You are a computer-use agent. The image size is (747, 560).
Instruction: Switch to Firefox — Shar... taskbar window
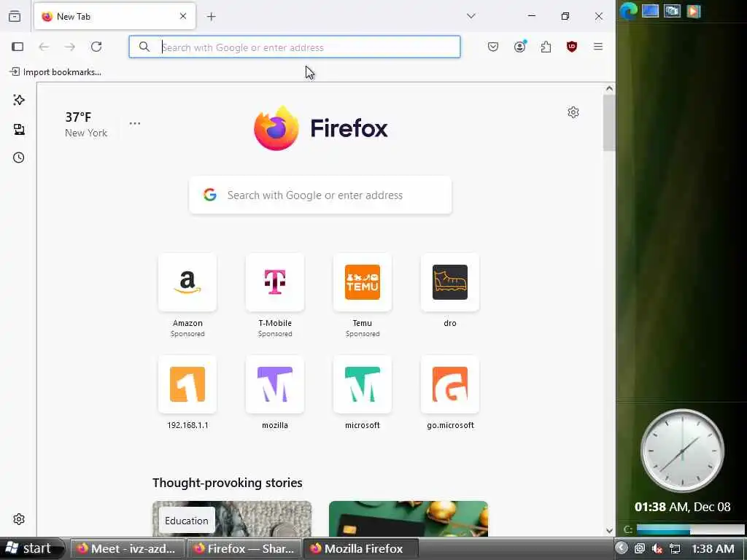[x=244, y=548]
